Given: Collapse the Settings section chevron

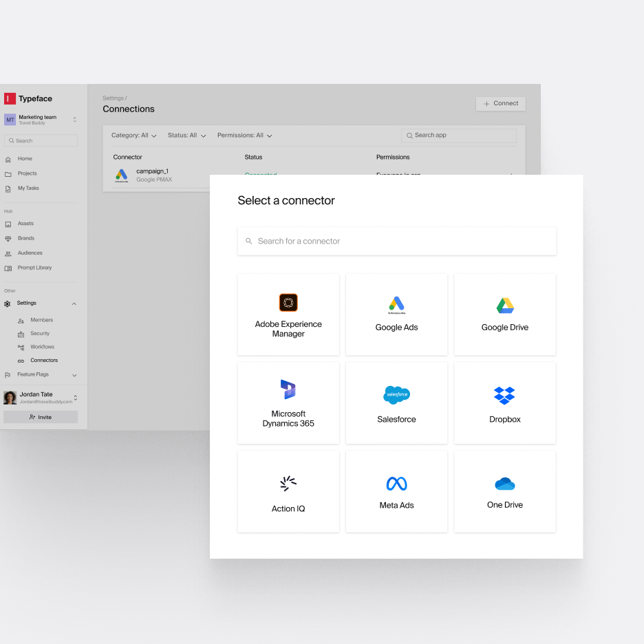Looking at the screenshot, I should tap(74, 304).
